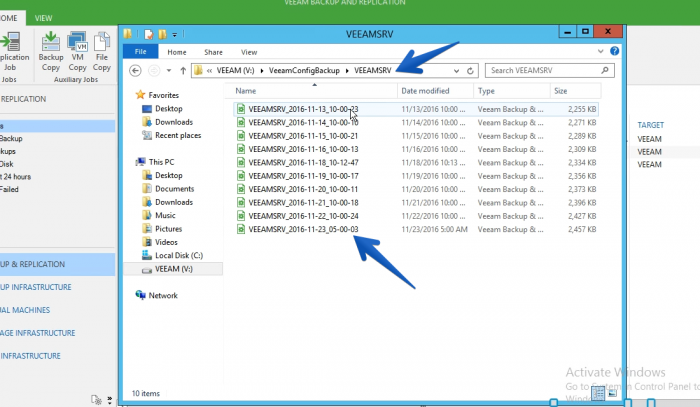
Task: Click Last 24 hours node in Veeam
Action: (16, 177)
